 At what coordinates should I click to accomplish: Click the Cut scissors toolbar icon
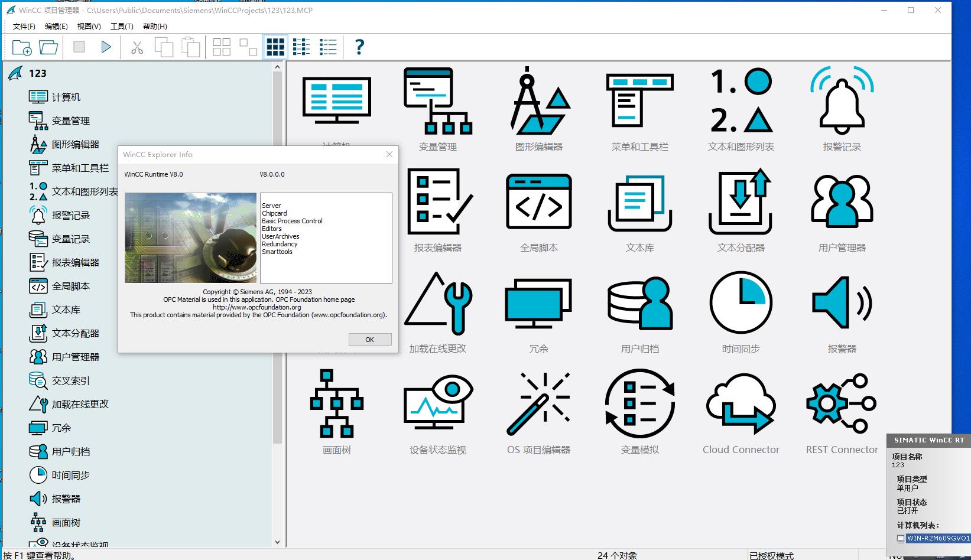coord(137,47)
